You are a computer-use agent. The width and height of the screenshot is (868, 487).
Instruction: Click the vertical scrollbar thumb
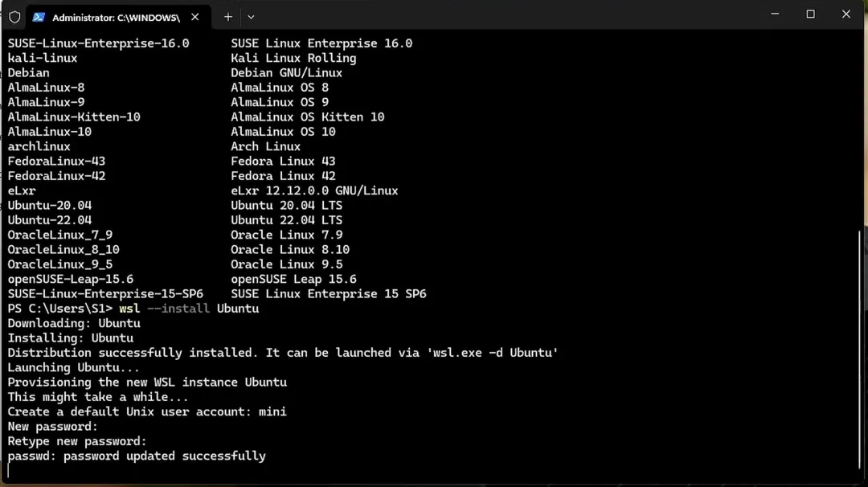[x=860, y=350]
